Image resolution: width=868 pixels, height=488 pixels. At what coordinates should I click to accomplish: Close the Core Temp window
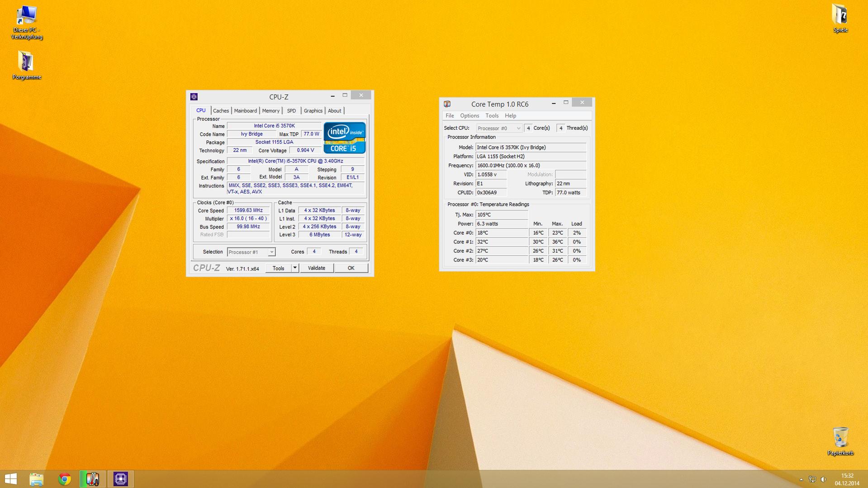582,103
